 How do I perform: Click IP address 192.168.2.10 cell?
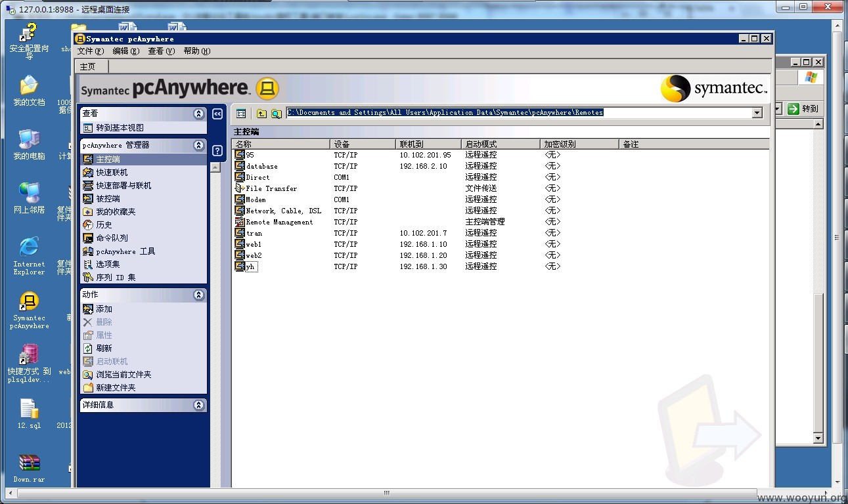click(423, 166)
